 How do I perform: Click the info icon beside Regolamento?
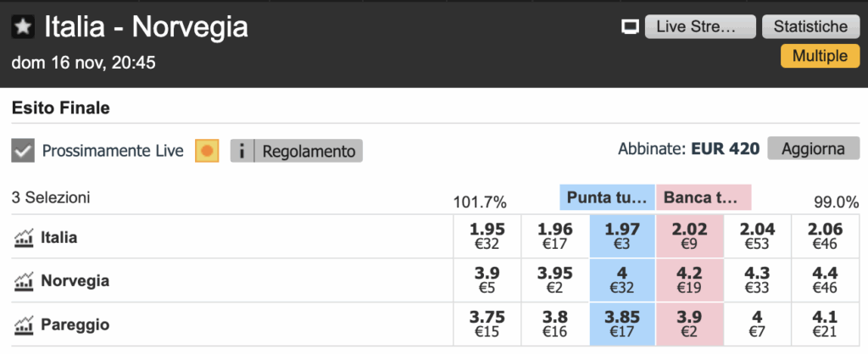[x=242, y=151]
